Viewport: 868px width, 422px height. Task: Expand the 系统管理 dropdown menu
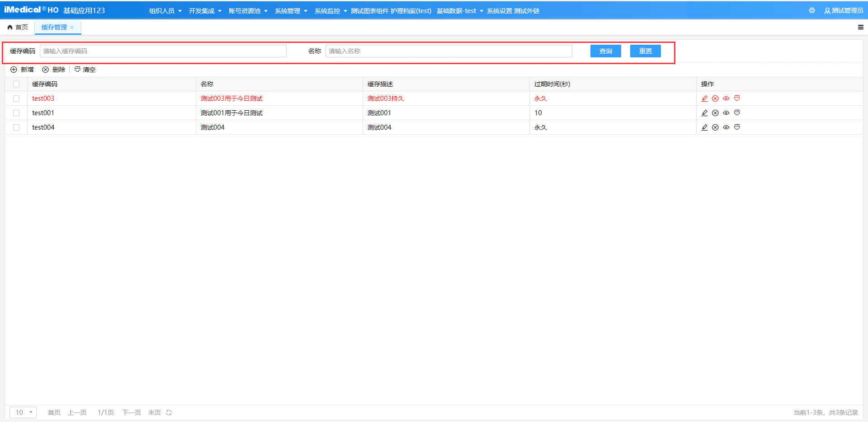pyautogui.click(x=291, y=11)
